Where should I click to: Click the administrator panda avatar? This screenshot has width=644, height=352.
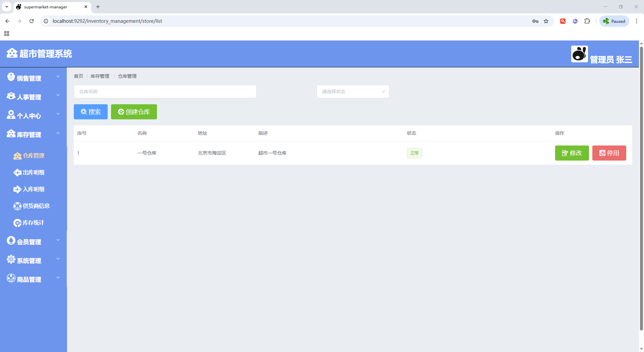point(579,54)
